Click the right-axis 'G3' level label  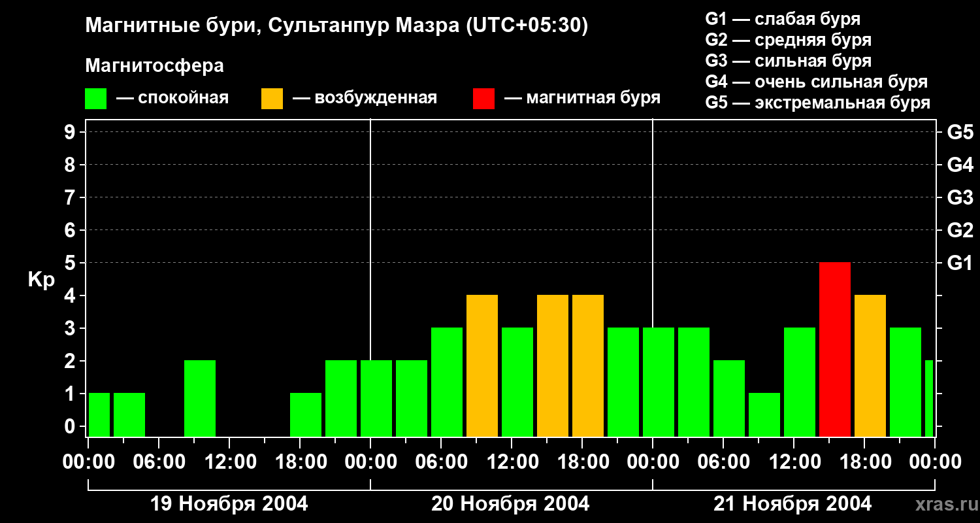pos(960,197)
